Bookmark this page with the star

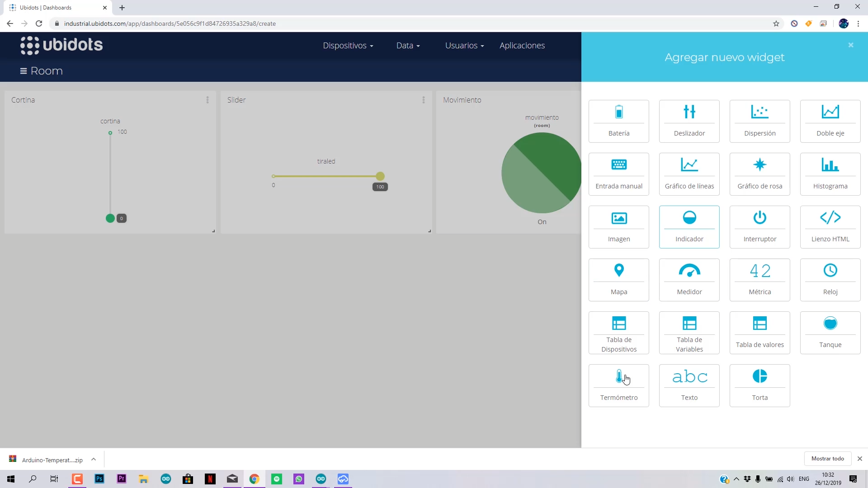pos(776,23)
